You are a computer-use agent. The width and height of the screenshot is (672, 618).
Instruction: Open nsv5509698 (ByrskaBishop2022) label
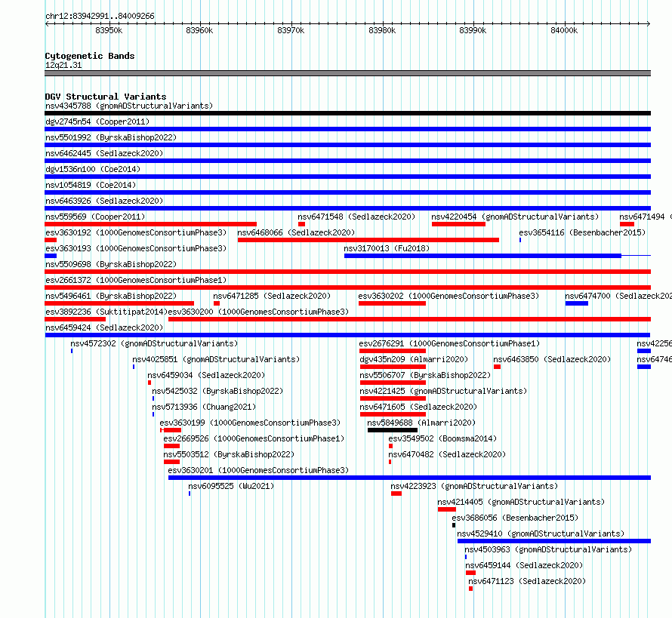click(111, 264)
